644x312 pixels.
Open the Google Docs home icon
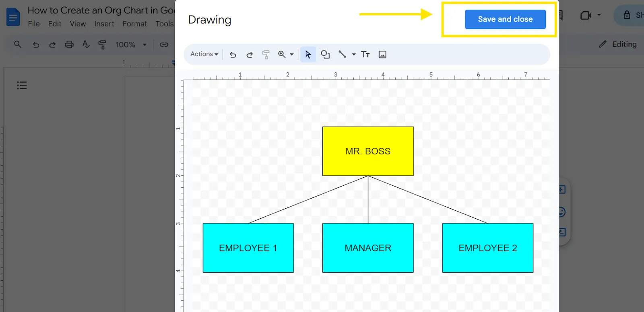(x=13, y=17)
